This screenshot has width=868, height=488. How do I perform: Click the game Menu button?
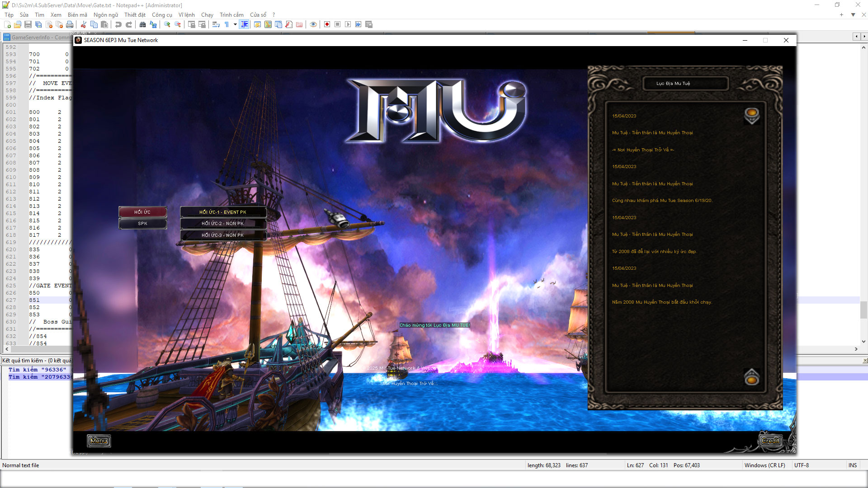tap(99, 441)
